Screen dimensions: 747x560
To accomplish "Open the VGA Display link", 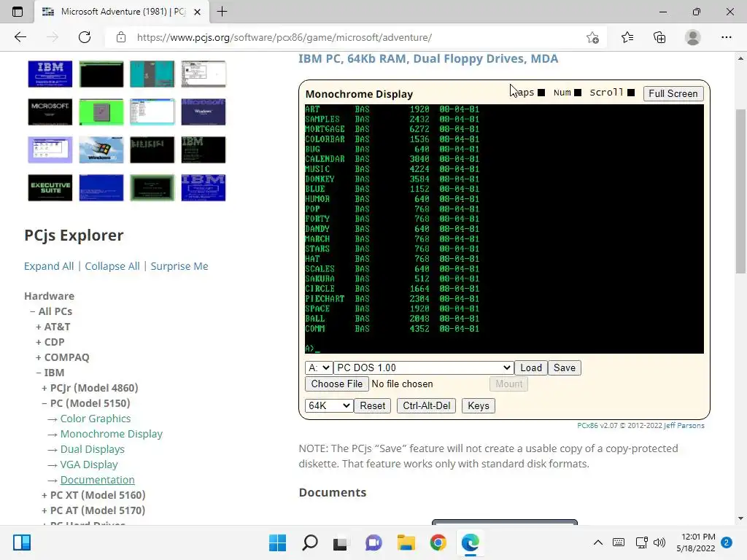I will click(89, 464).
